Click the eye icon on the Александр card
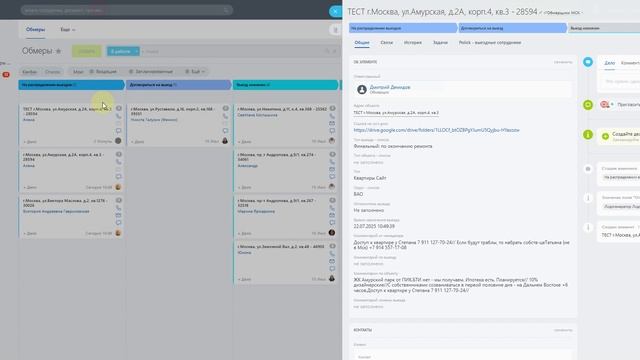Viewport: 640px width, 360px height. point(333,154)
